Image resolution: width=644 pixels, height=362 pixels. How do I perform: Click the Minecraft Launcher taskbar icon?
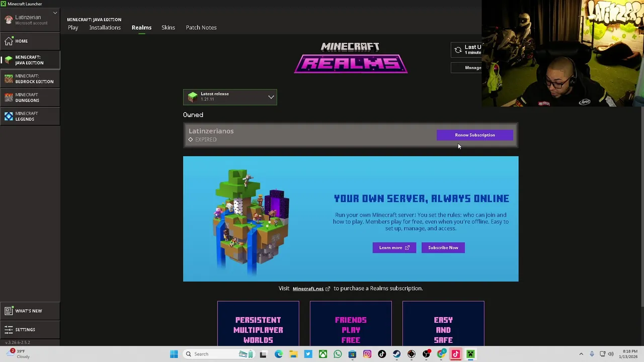[x=470, y=354]
